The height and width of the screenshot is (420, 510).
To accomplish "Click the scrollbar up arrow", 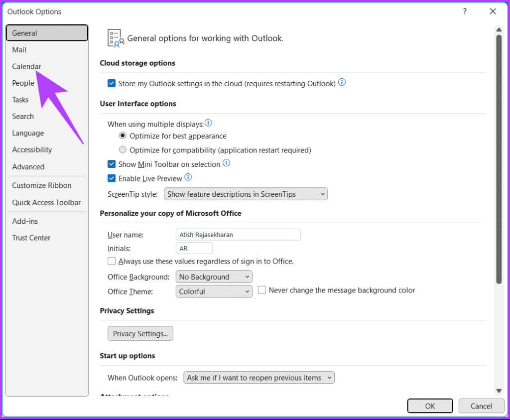I will (x=499, y=29).
